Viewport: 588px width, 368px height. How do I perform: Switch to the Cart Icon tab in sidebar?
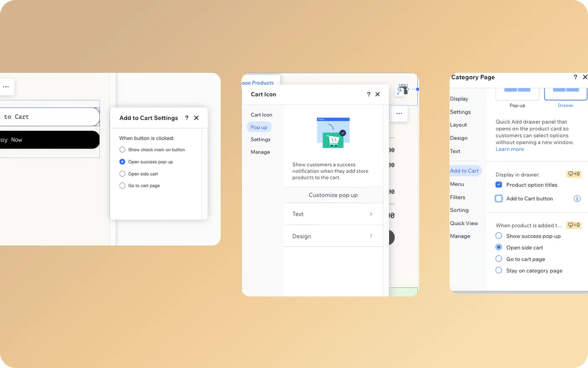(x=261, y=115)
